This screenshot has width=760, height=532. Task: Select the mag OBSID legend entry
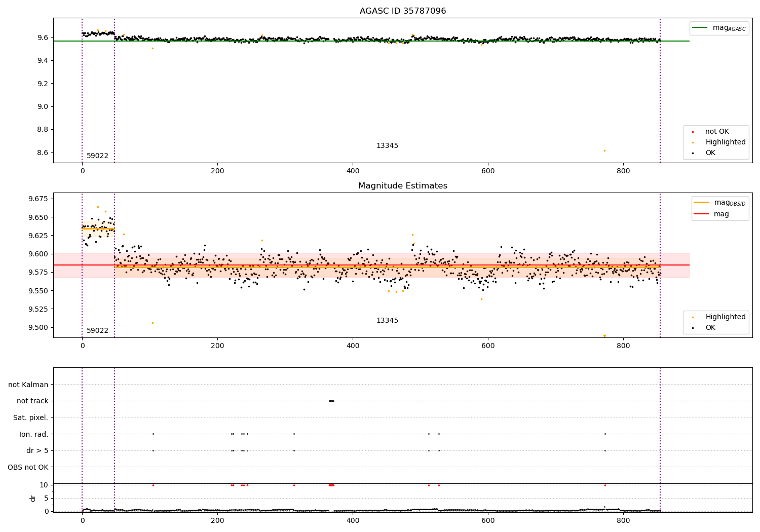[x=720, y=203]
